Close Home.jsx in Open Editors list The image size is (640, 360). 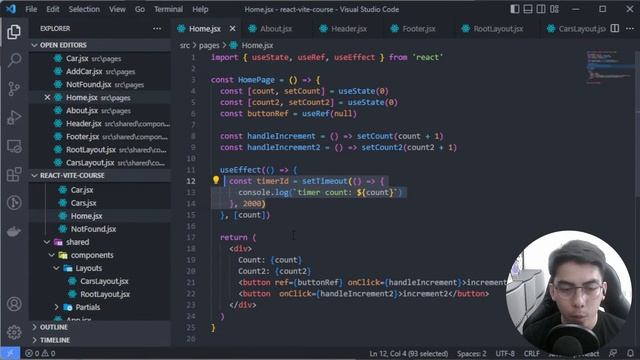tap(47, 97)
